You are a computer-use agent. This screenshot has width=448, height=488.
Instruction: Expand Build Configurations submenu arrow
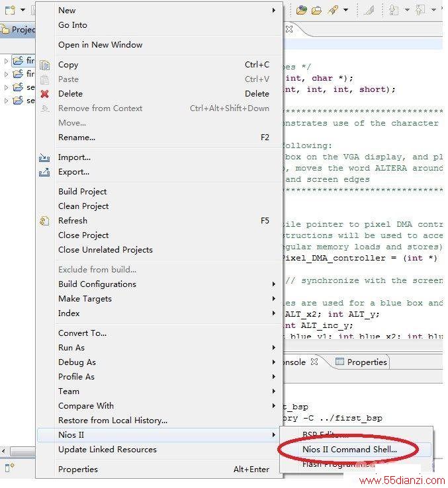click(x=273, y=284)
